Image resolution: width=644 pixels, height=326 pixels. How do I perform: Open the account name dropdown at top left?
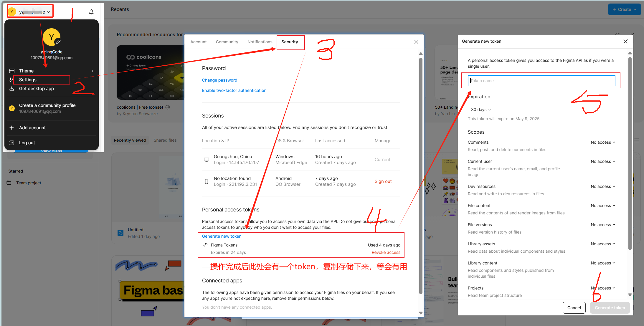tap(30, 12)
